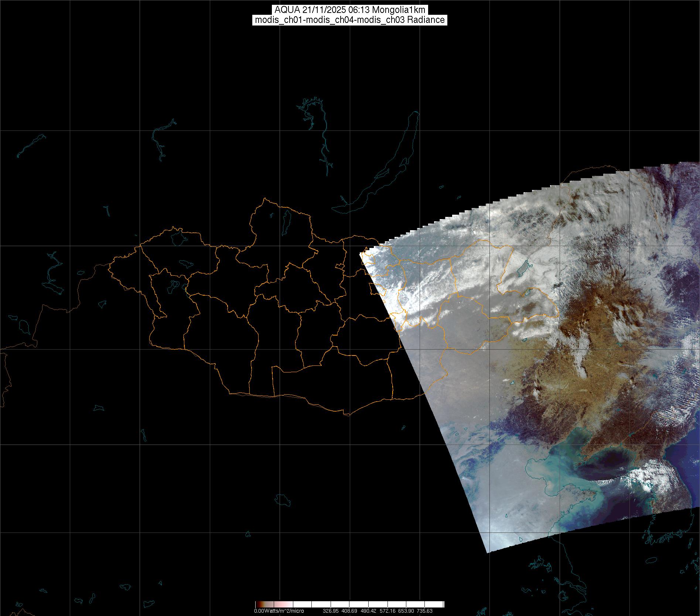Click the "326.95" colorbar value
Screen dimensions: 700x616
[331, 611]
